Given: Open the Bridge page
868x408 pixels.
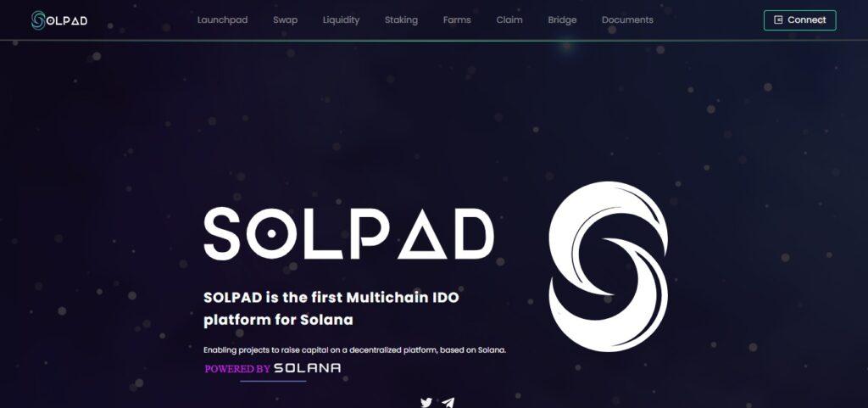Looking at the screenshot, I should (563, 20).
